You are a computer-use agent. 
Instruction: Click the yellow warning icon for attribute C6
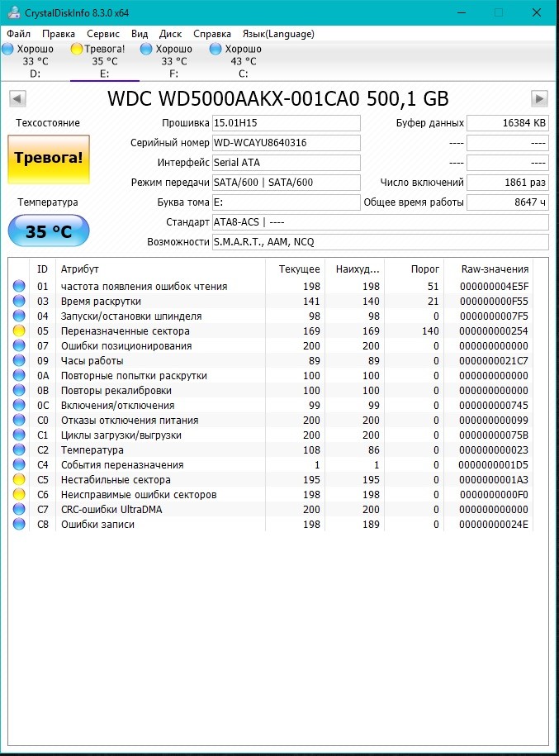(x=19, y=494)
